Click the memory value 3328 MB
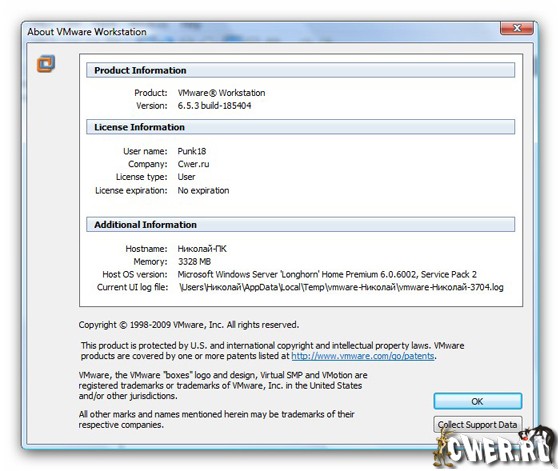 tap(194, 262)
